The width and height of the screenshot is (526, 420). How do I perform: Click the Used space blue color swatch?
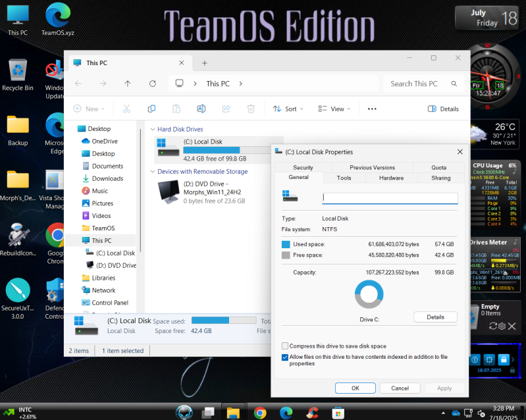(286, 244)
